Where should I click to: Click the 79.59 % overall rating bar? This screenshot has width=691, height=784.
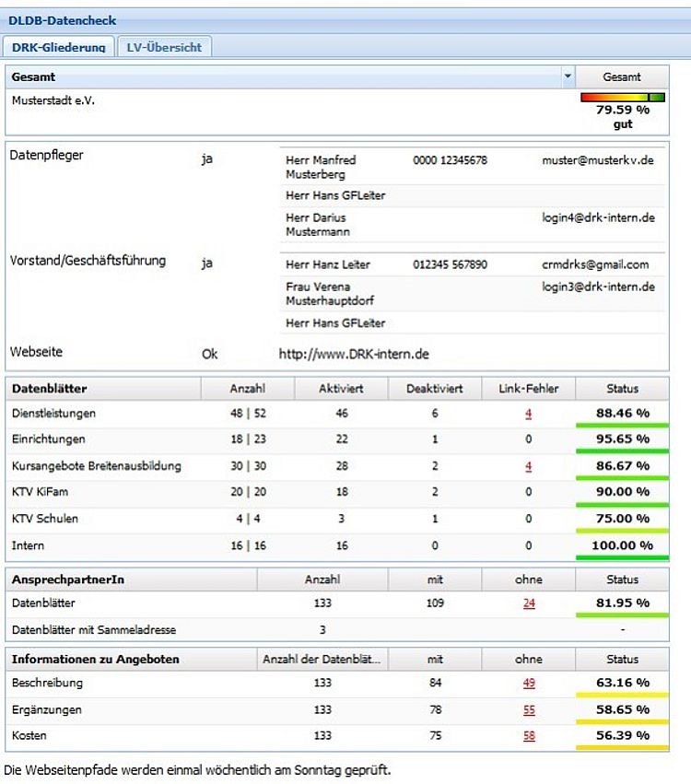(622, 98)
